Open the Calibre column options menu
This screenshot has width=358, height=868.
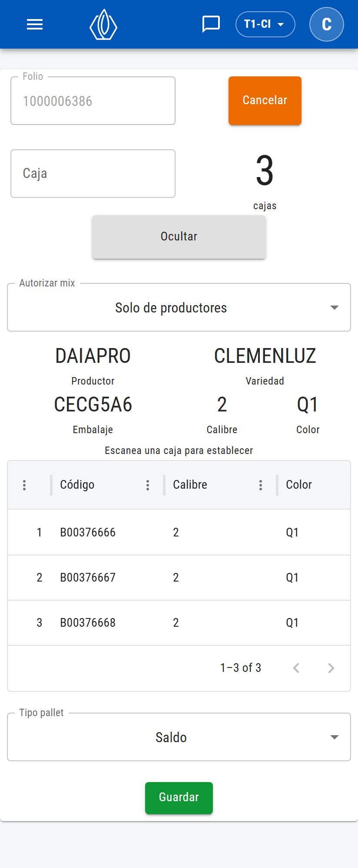point(261,485)
